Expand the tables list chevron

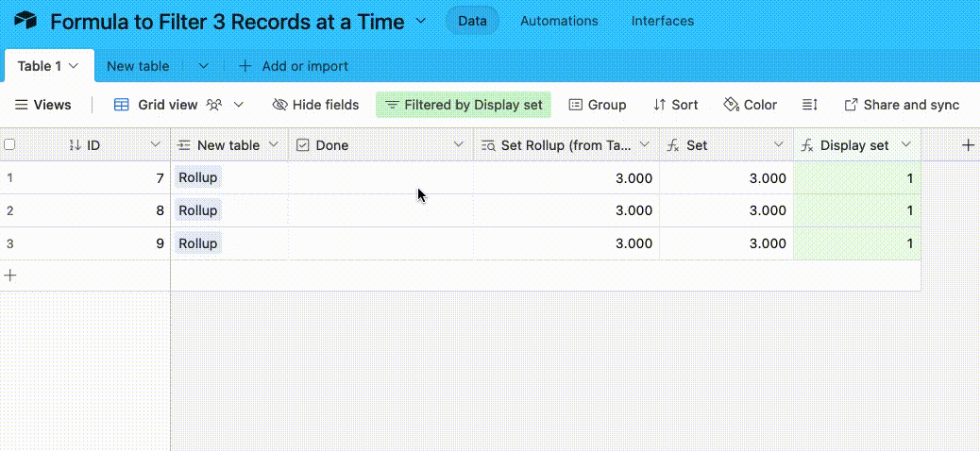coord(204,66)
